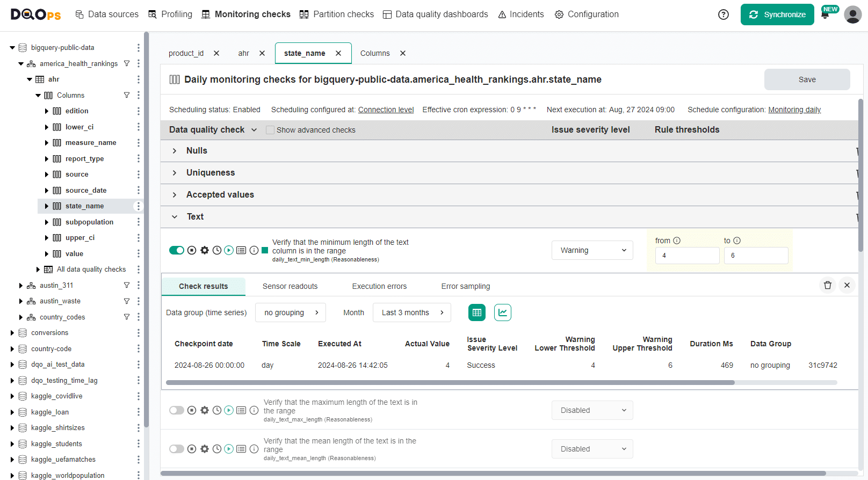This screenshot has width=868, height=480.
Task: Open the no grouping data group dropdown
Action: pos(291,312)
